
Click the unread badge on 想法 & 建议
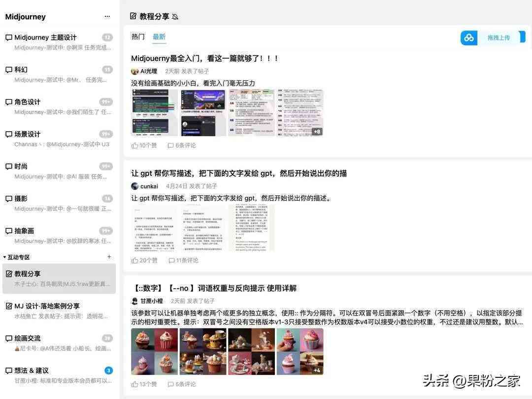[108, 370]
